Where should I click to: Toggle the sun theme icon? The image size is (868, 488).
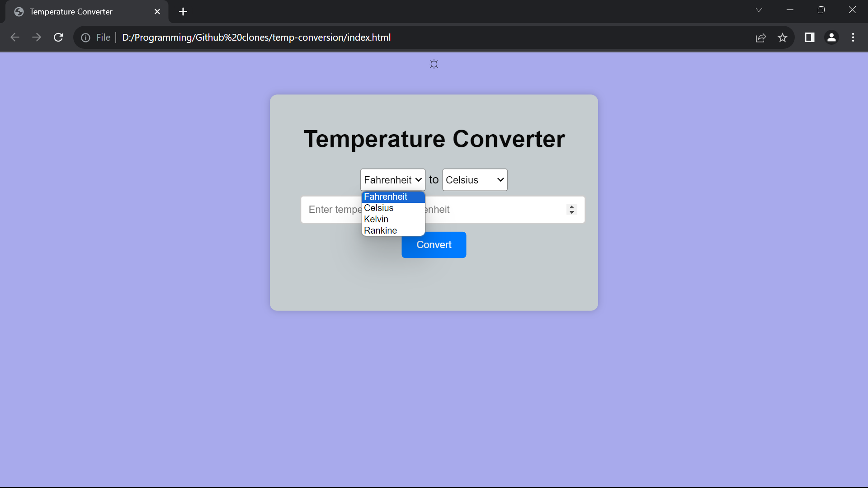(x=434, y=64)
